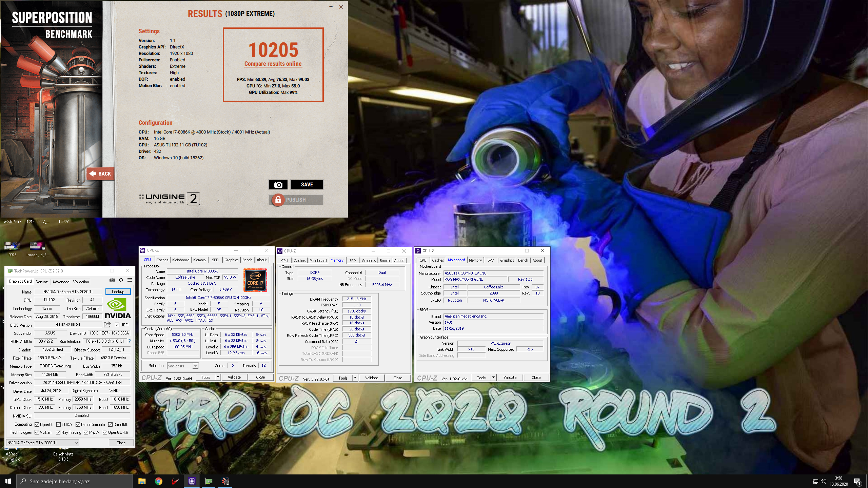
Task: Switch to Validation tab in GPU-Z
Action: [x=81, y=282]
